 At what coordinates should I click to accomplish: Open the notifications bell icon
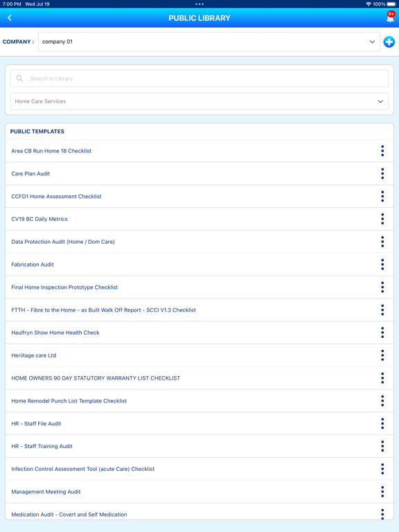tap(390, 17)
